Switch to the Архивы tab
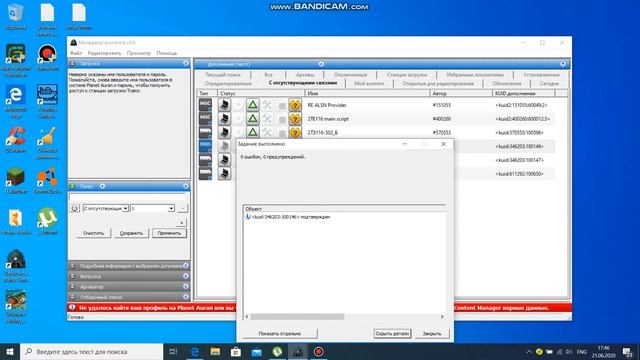Screen dimensions: 640x360 click(x=305, y=75)
